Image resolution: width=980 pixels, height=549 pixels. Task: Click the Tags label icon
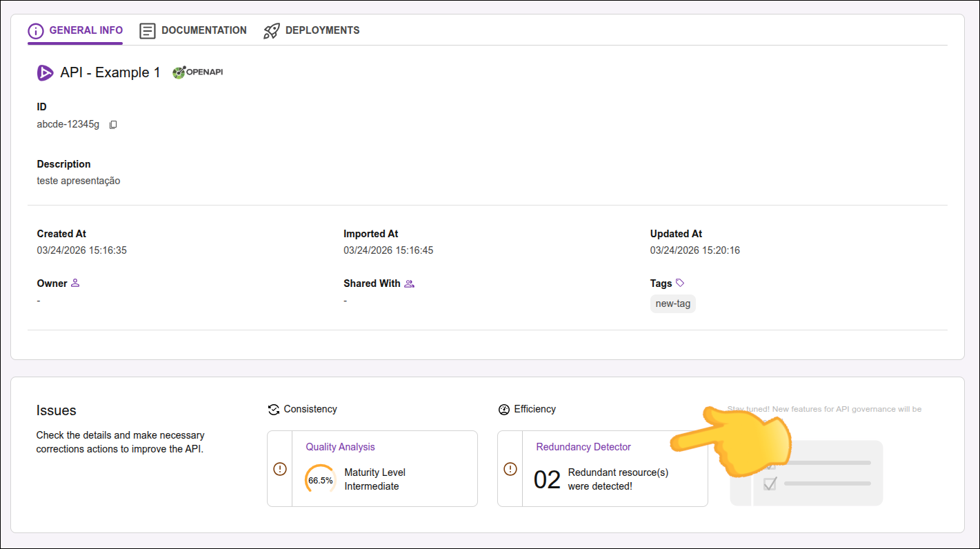680,283
